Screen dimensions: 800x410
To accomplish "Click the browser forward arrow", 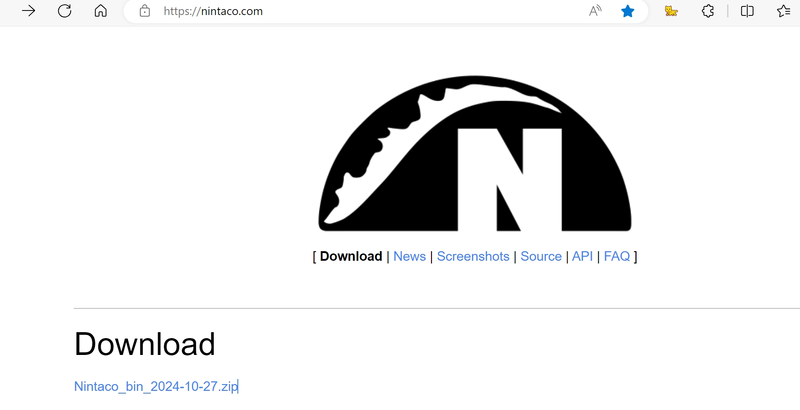I will coord(29,11).
